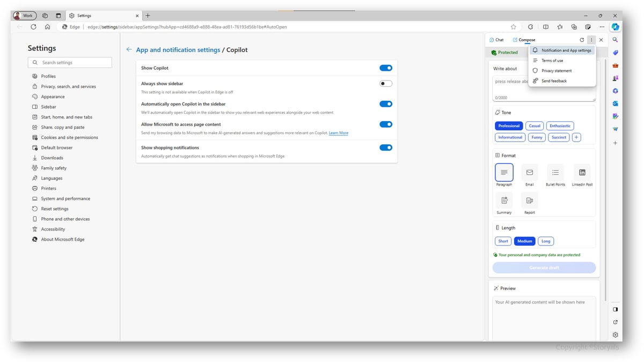Open the Workspaces icon in the tab bar
Image resolution: width=644 pixels, height=363 pixels.
coord(45,16)
